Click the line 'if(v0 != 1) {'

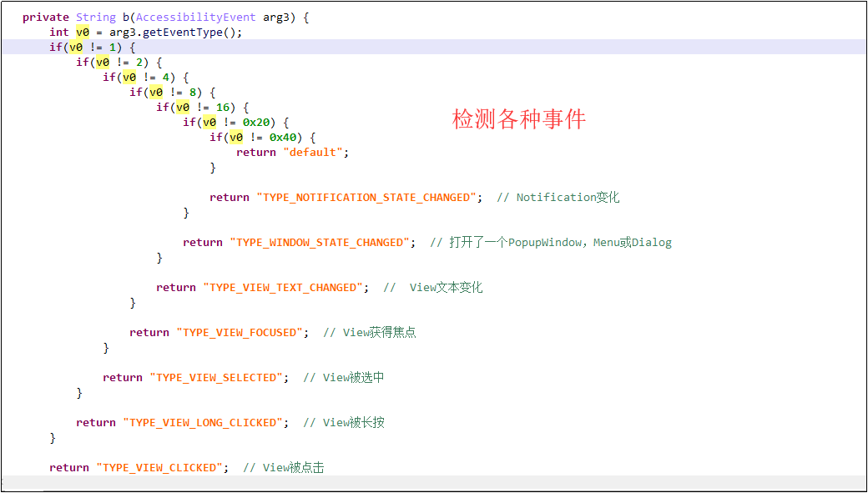pyautogui.click(x=92, y=47)
